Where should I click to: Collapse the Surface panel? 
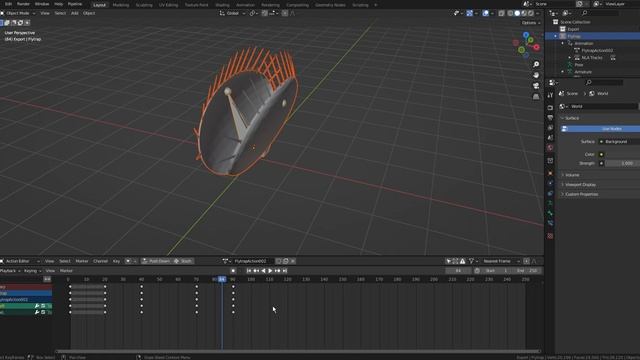[x=572, y=118]
